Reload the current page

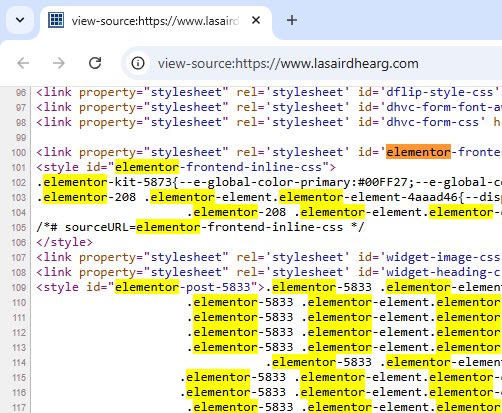click(95, 63)
